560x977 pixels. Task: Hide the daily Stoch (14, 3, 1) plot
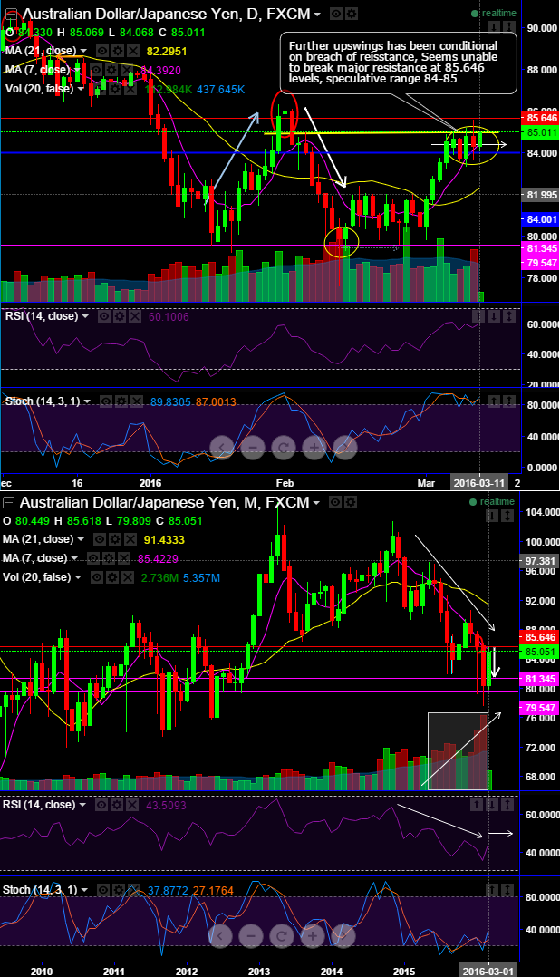click(106, 401)
